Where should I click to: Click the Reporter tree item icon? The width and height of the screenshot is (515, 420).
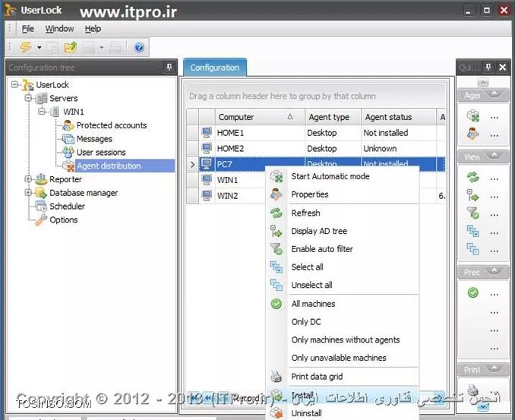[x=41, y=179]
